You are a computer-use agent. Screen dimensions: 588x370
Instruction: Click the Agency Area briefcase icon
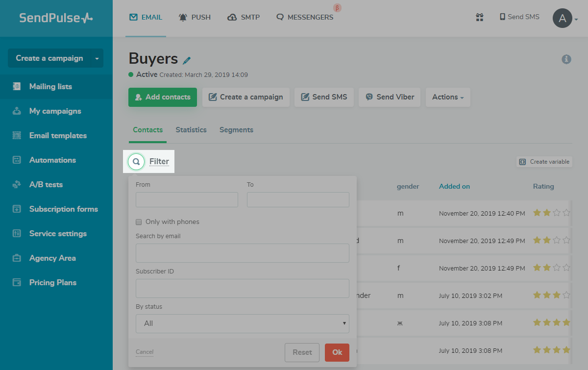coord(17,258)
